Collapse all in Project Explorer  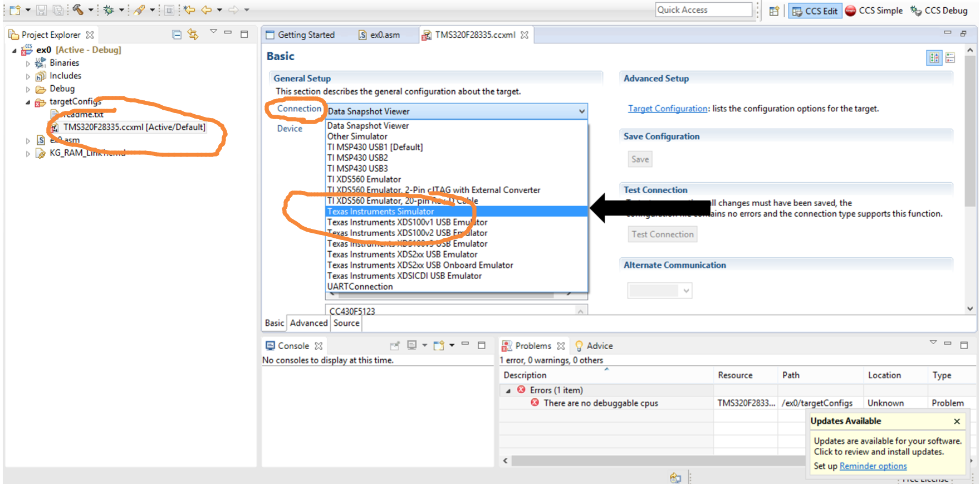click(x=177, y=35)
